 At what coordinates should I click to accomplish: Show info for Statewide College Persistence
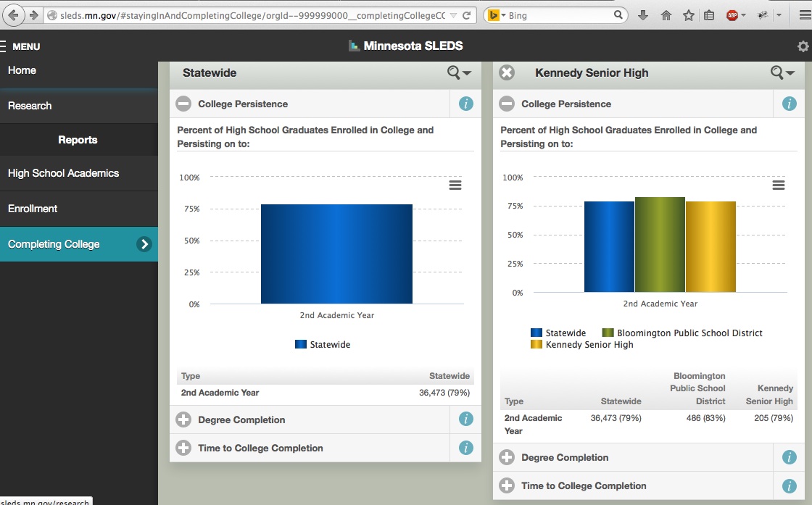tap(466, 104)
